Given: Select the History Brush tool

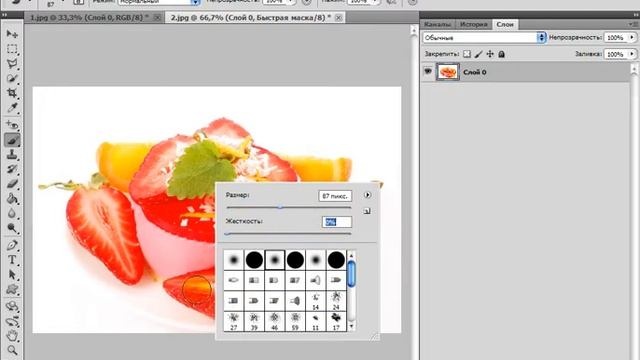Looking at the screenshot, I should (x=12, y=169).
